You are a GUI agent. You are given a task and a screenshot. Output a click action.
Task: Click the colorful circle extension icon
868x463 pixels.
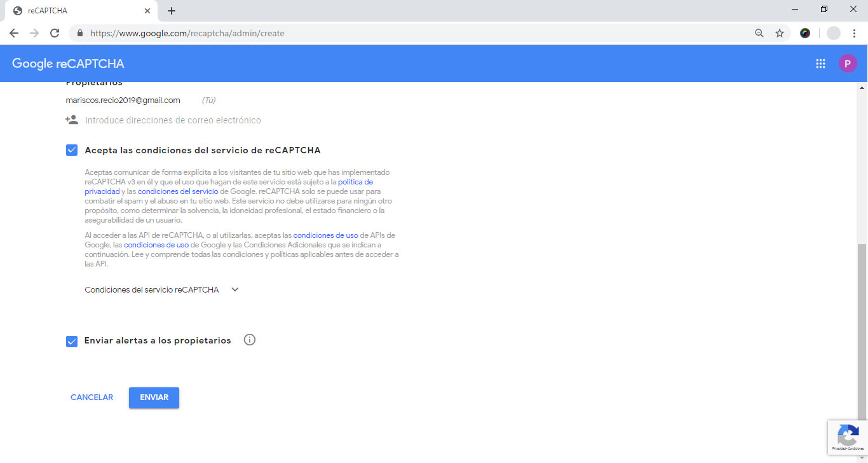[805, 33]
